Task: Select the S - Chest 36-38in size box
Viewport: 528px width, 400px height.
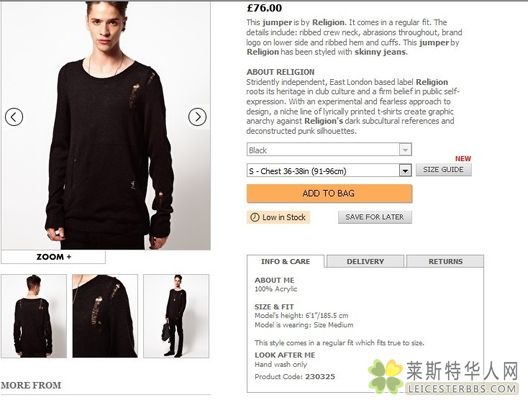Action: pos(329,171)
